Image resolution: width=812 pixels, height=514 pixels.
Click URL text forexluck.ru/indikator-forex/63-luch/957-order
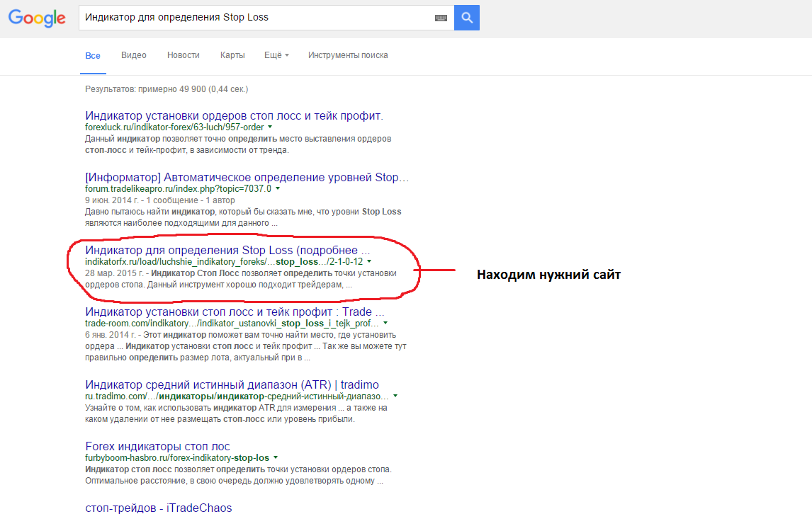174,127
